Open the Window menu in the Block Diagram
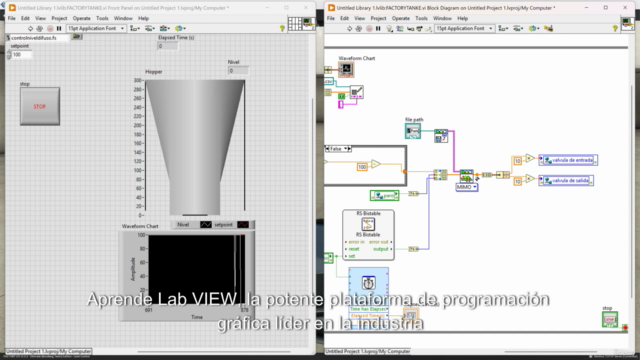Viewport: 640px width, 360px height. (x=442, y=18)
